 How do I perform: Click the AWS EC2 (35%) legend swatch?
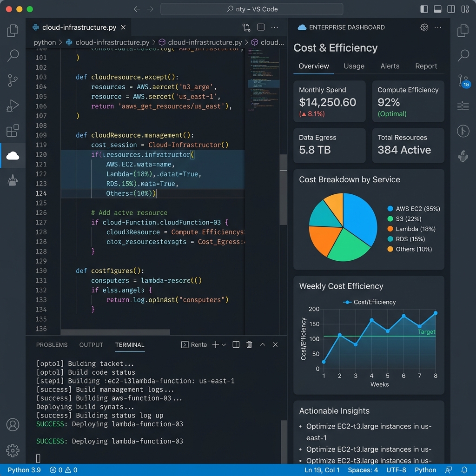click(390, 209)
